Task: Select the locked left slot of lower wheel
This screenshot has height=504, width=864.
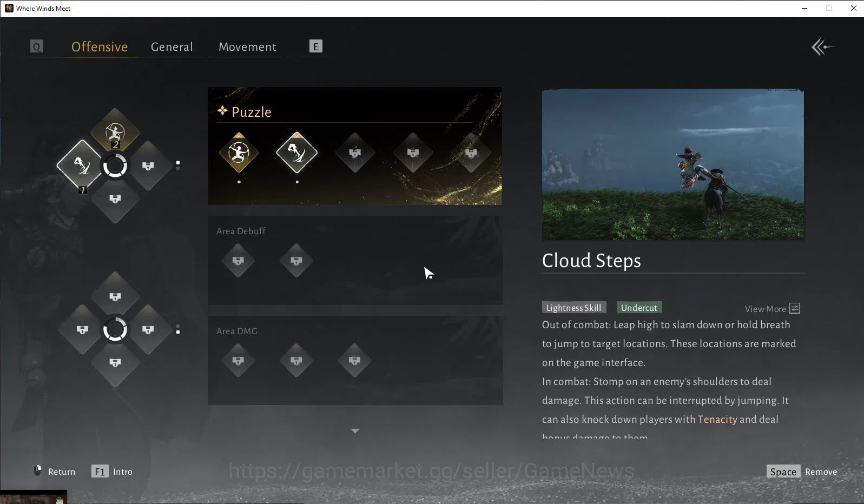Action: (x=82, y=330)
